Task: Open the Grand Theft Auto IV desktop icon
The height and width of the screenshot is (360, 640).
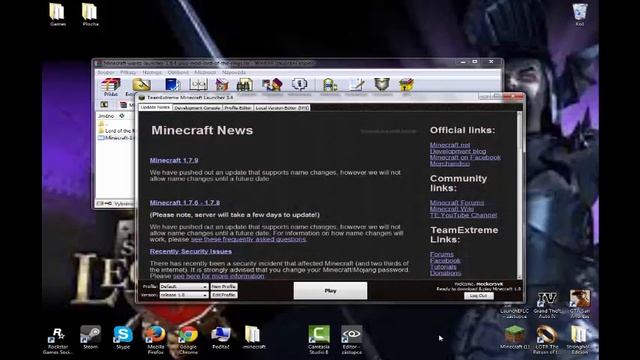Action: (547, 305)
